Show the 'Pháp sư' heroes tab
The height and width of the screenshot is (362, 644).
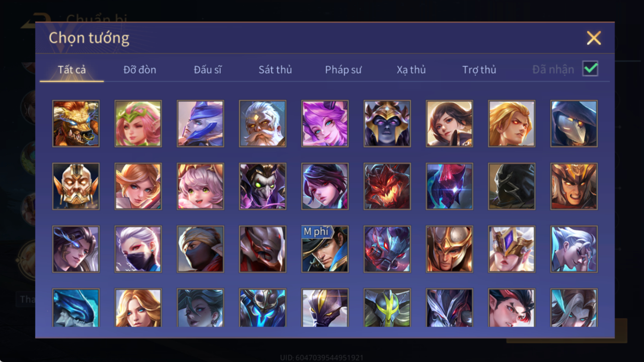[x=343, y=70]
